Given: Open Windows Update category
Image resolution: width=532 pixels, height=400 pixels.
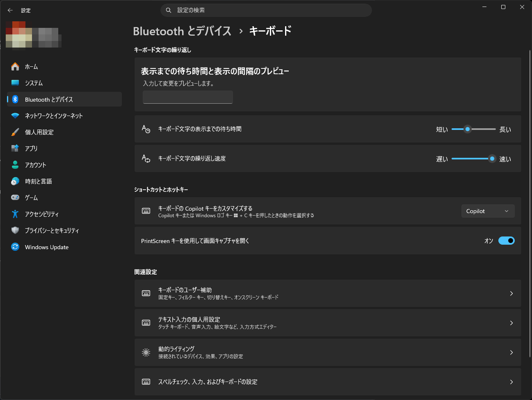Looking at the screenshot, I should [64, 247].
